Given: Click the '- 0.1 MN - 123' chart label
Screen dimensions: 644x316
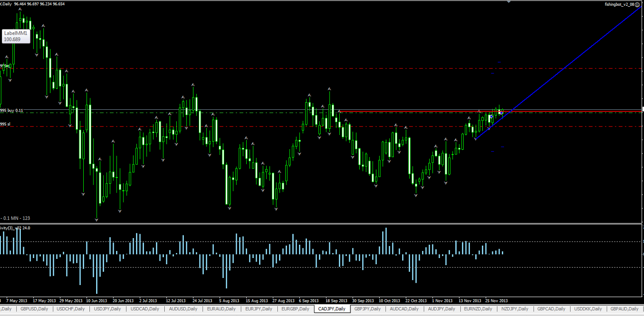Looking at the screenshot, I should [x=15, y=218].
